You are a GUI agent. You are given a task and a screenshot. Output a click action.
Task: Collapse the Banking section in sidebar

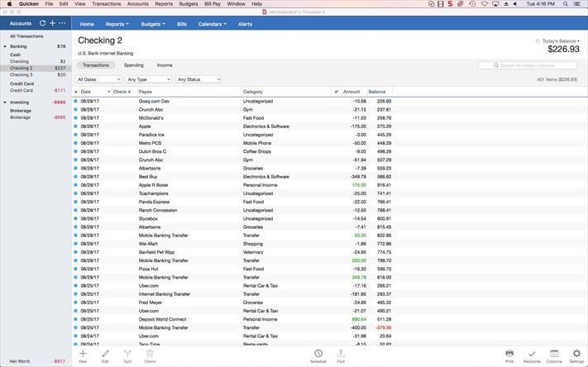click(4, 46)
